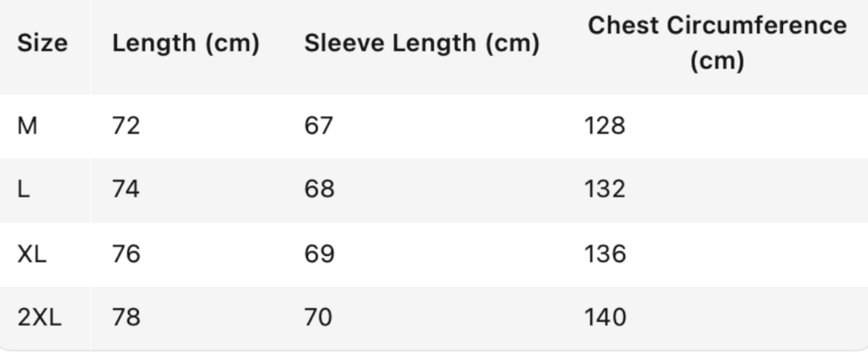Click the M size cell
The image size is (868, 353).
pos(28,126)
